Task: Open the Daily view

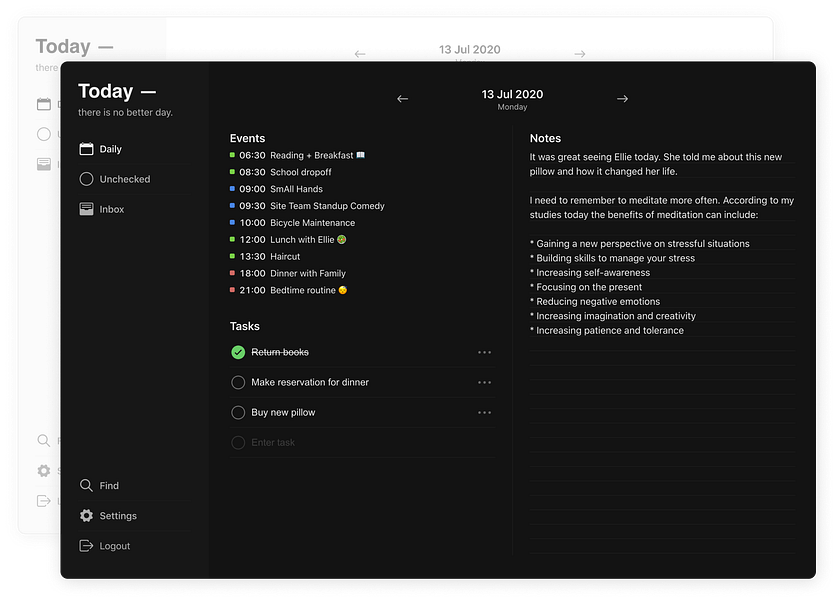Action: (134, 149)
